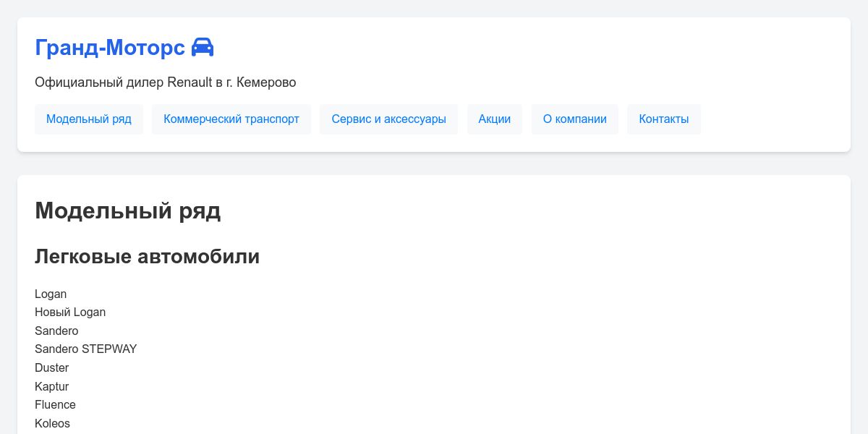Click the Легковые автомобили subheading
The width and height of the screenshot is (868, 434).
tap(147, 257)
